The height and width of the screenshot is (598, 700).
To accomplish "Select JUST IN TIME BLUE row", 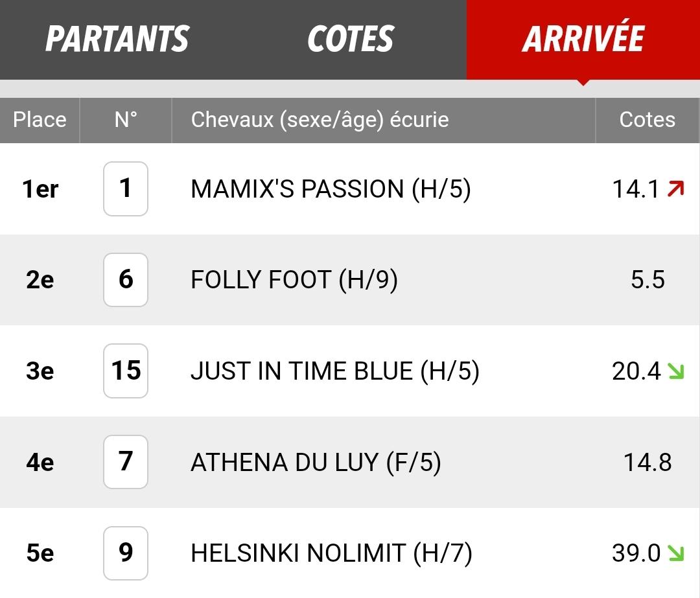I will 350,371.
